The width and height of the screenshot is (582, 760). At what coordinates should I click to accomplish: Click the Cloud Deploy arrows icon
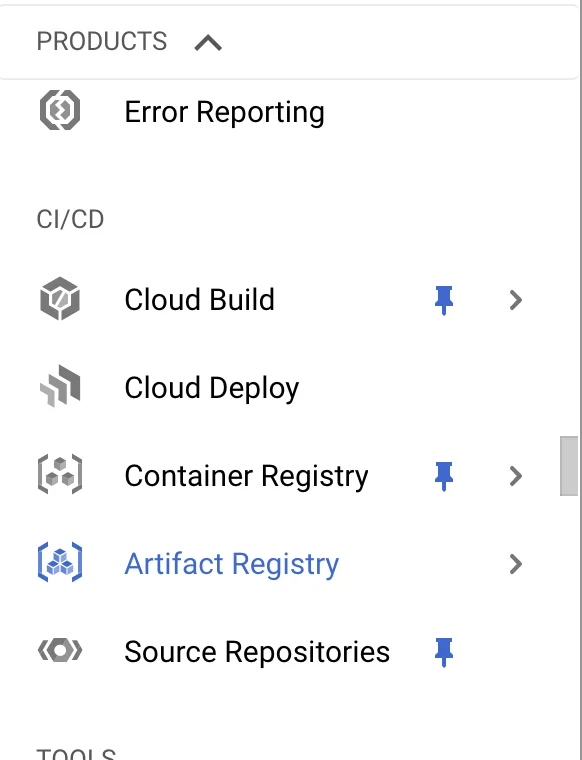60,386
